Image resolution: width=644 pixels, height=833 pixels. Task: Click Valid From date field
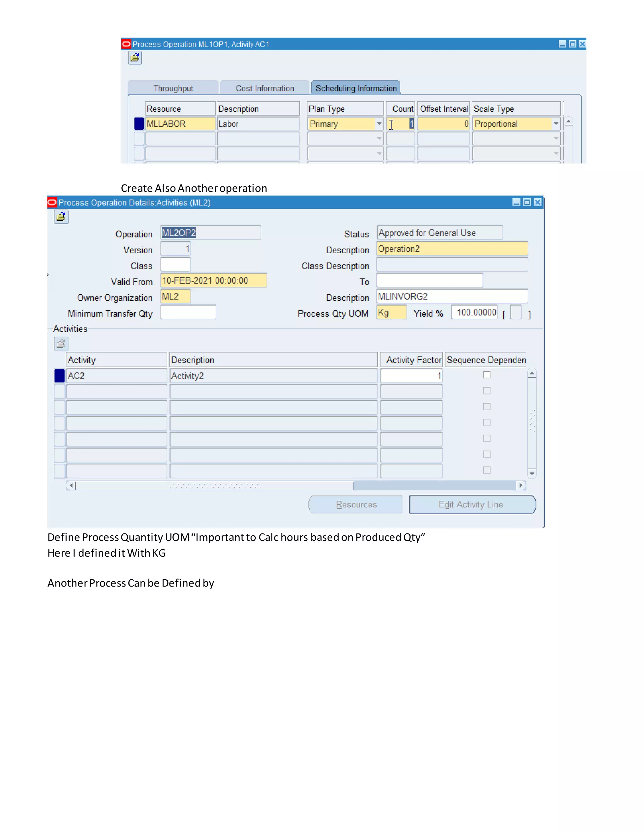[214, 280]
